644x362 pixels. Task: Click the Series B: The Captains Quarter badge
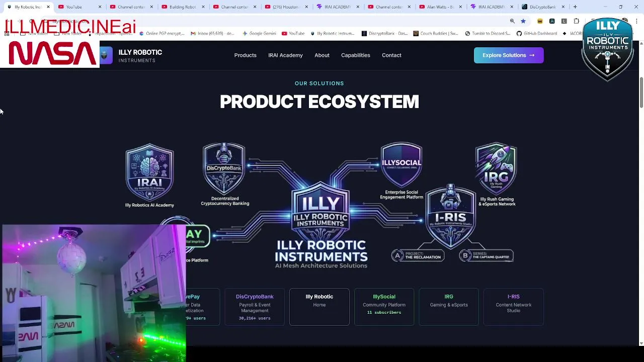pyautogui.click(x=486, y=256)
